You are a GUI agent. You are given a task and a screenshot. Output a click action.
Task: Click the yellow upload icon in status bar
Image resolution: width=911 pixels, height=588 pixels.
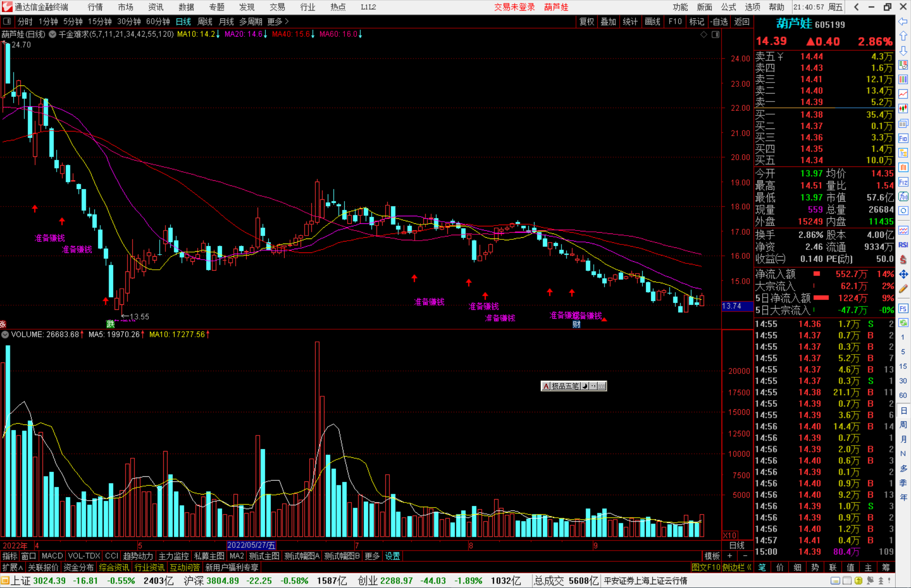click(x=858, y=581)
